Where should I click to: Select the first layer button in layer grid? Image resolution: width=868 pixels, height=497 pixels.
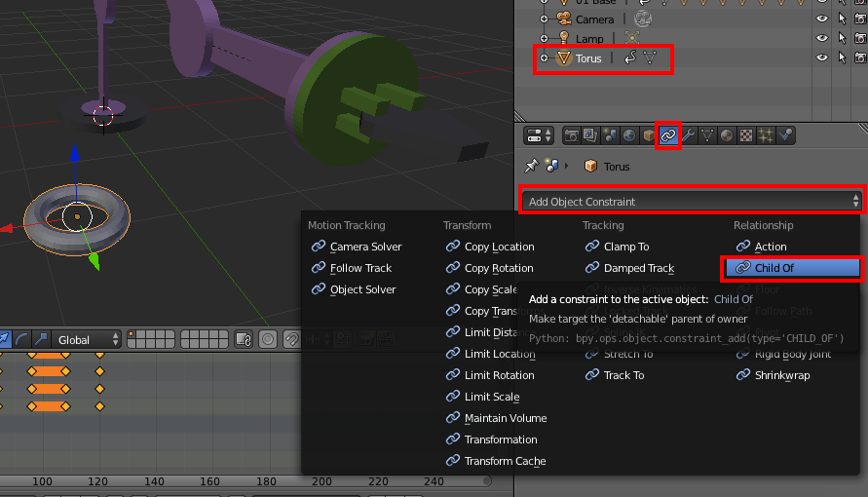click(x=132, y=335)
